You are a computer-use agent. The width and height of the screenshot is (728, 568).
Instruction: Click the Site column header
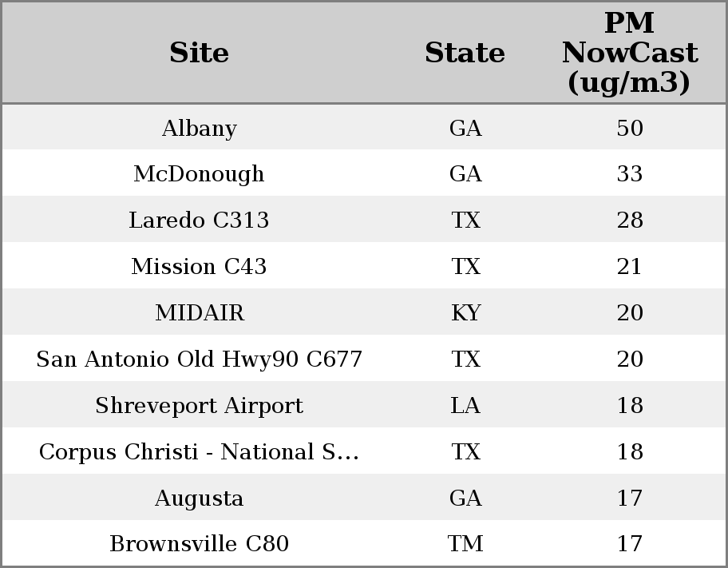click(199, 54)
